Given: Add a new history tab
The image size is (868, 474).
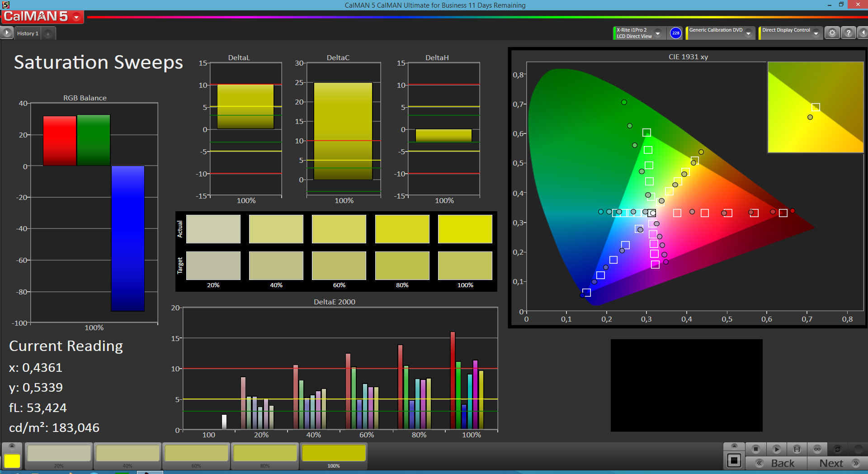Looking at the screenshot, I should 48,33.
